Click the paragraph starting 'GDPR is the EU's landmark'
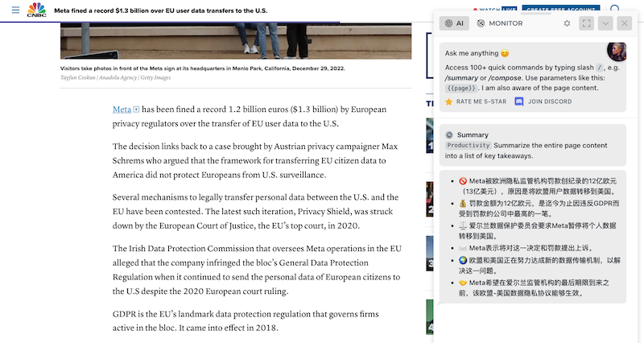The height and width of the screenshot is (343, 644). click(x=246, y=320)
